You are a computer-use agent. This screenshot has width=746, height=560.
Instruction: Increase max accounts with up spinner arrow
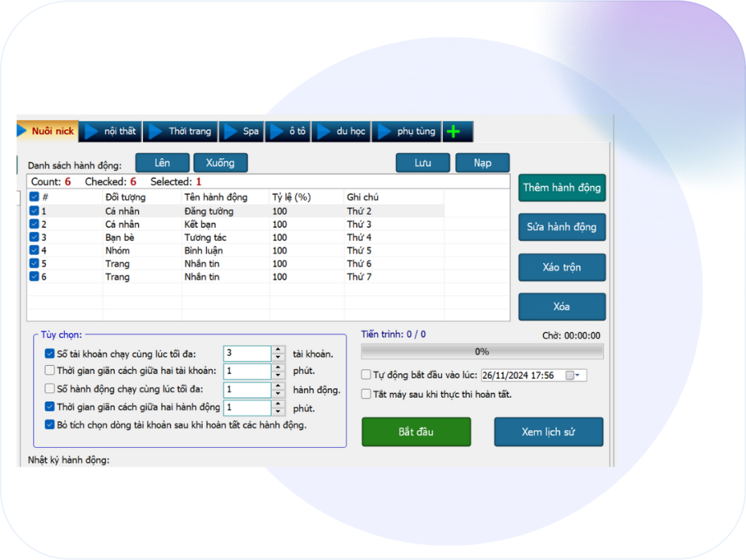[278, 350]
